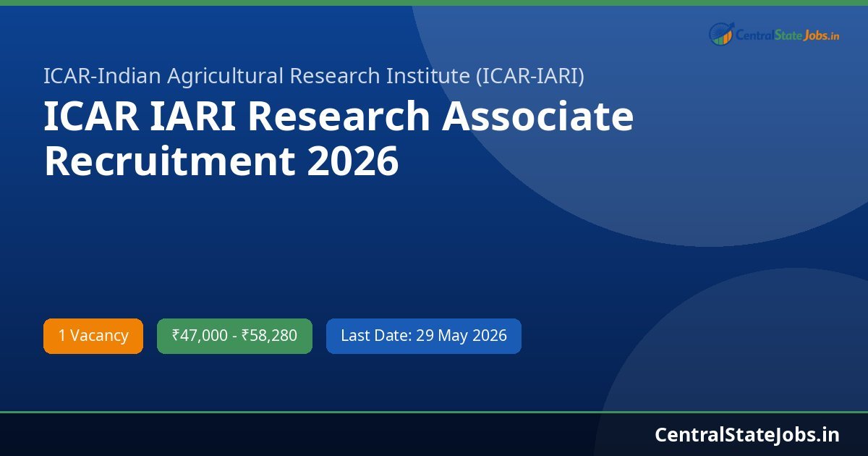Click the ICAR IARI Research Associate Recruitment 2026 headline

click(x=339, y=139)
